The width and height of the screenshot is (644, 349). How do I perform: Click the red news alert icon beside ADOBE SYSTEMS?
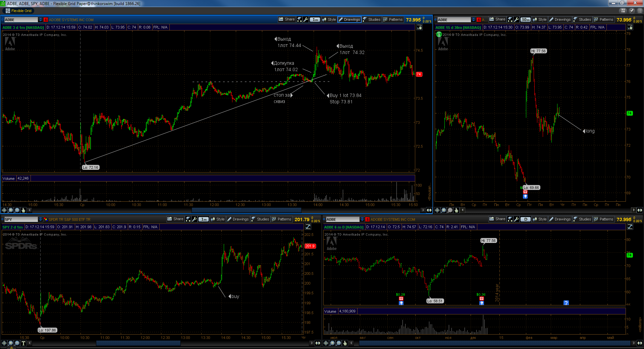[x=46, y=20]
